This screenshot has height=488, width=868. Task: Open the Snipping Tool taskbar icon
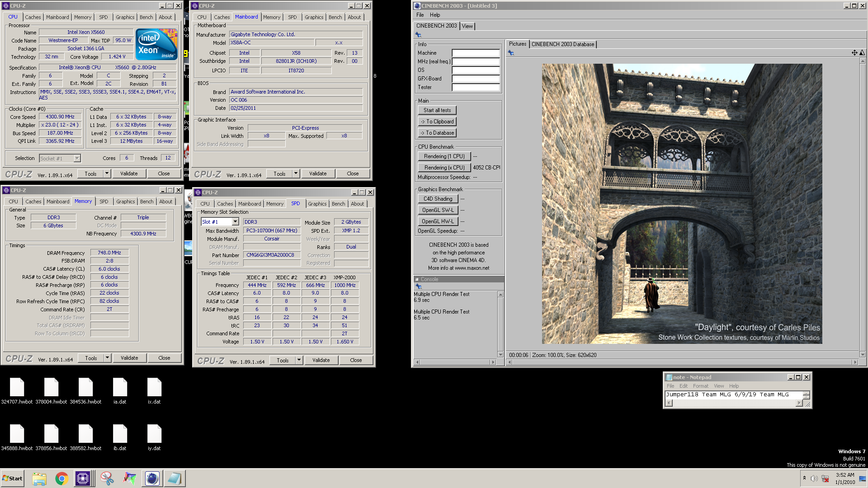click(x=107, y=479)
